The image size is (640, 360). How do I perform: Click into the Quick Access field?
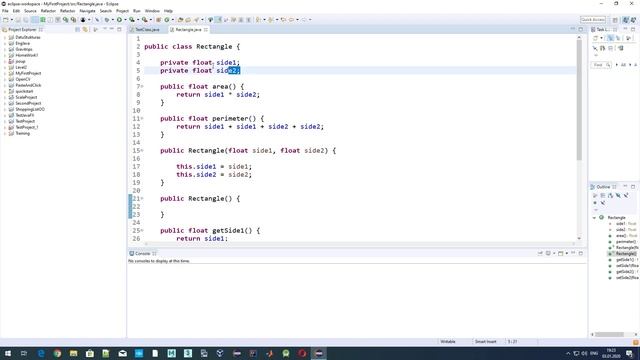pyautogui.click(x=593, y=20)
